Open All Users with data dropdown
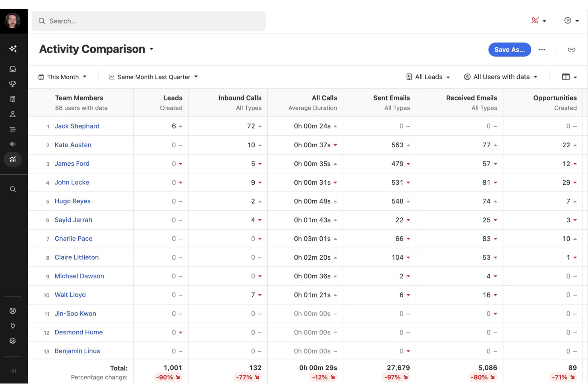 501,77
